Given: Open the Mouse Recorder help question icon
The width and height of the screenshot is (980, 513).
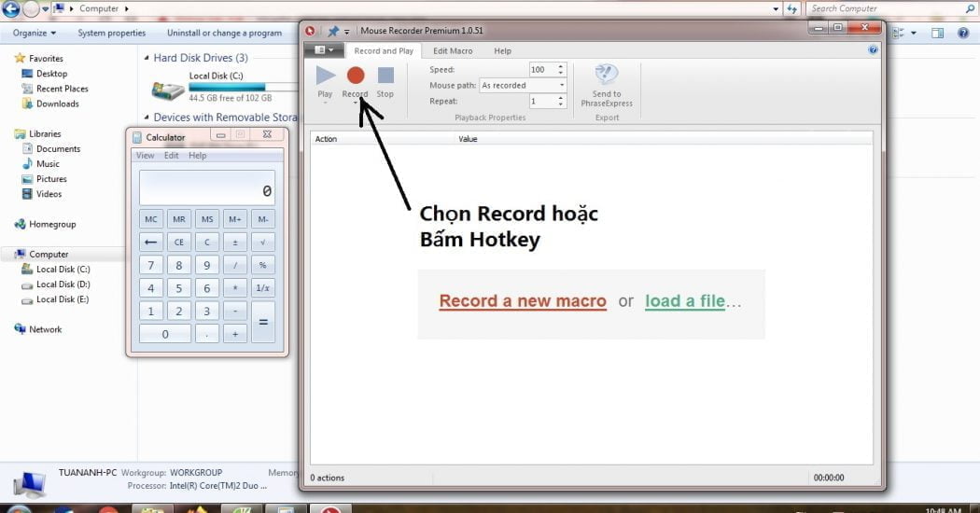Looking at the screenshot, I should [873, 50].
